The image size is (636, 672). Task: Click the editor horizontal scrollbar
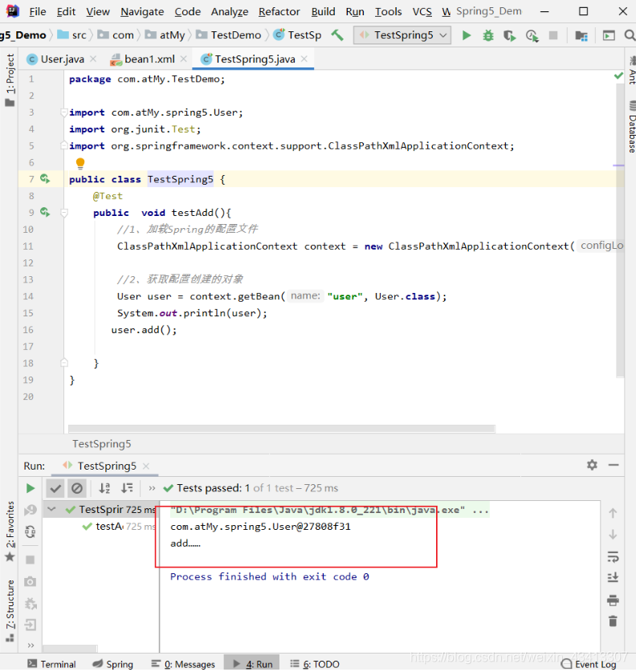(x=282, y=429)
